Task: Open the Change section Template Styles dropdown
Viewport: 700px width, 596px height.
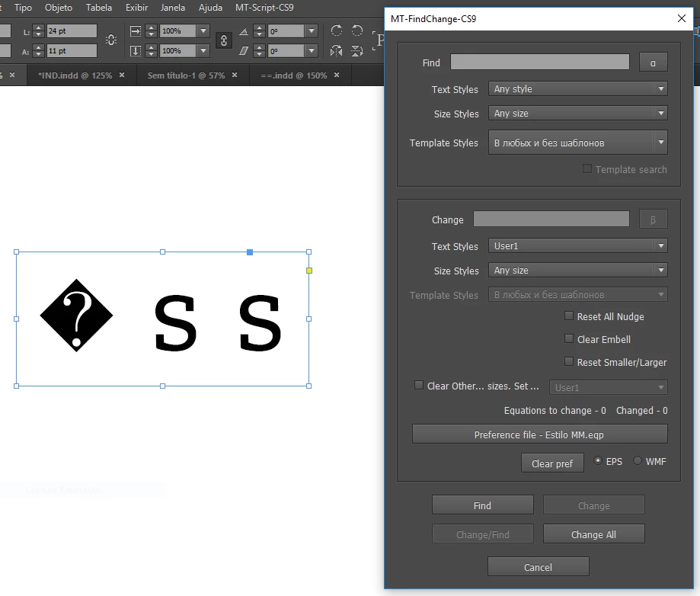Action: pos(577,294)
